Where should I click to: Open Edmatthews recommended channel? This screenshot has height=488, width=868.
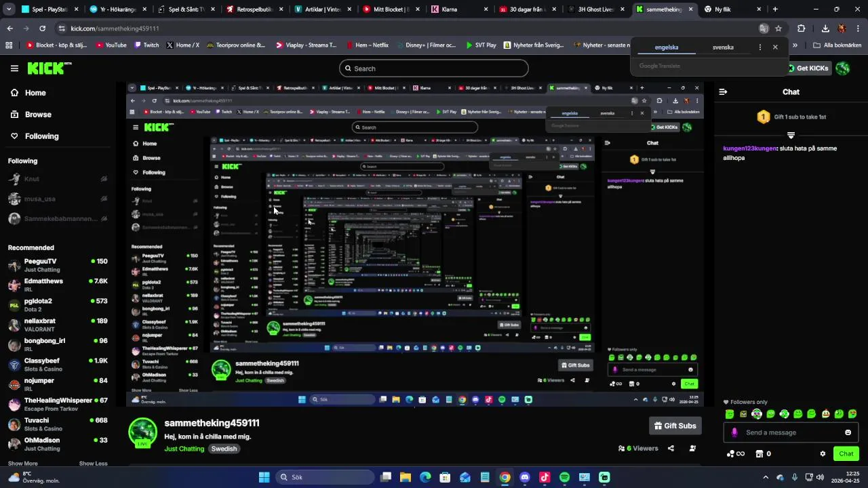pos(58,285)
